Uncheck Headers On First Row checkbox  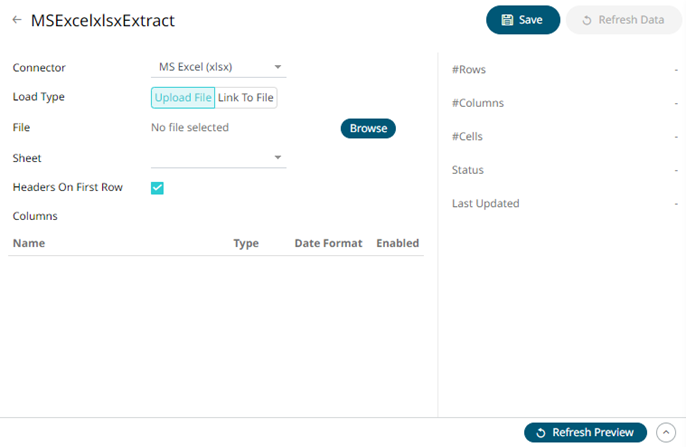[x=157, y=188]
